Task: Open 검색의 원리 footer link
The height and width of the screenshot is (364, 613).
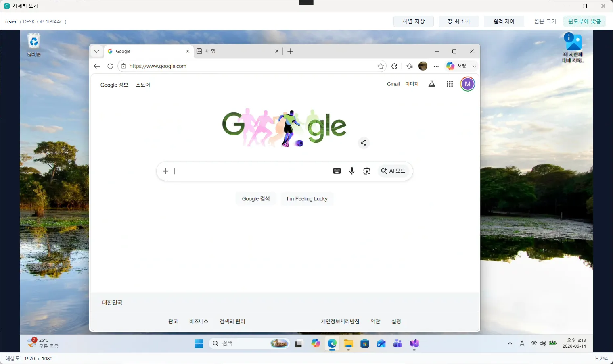Action: click(x=232, y=321)
